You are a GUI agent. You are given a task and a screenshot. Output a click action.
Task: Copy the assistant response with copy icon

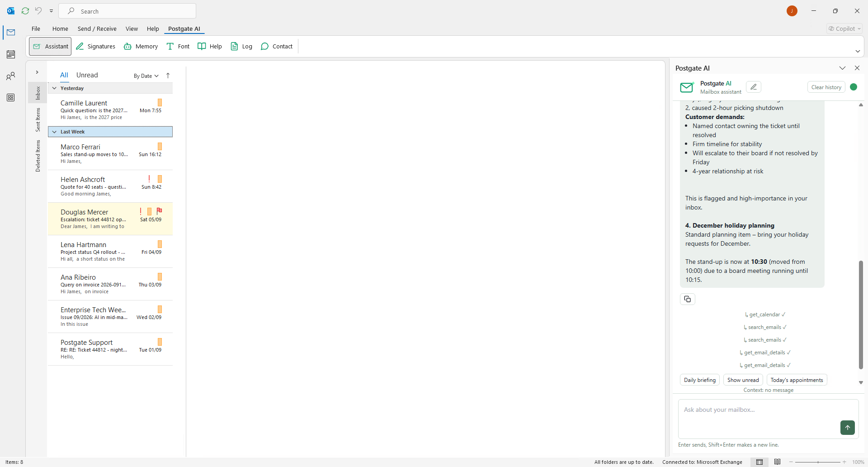pos(688,299)
